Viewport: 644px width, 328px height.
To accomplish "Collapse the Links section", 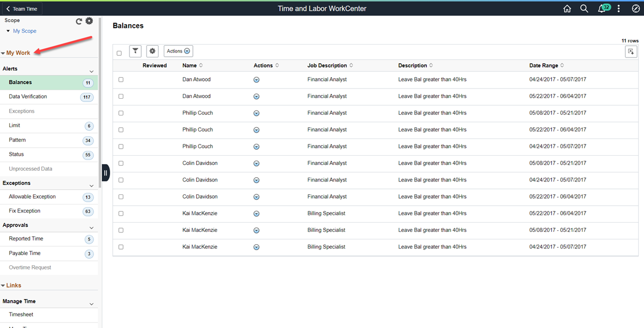I will point(3,286).
